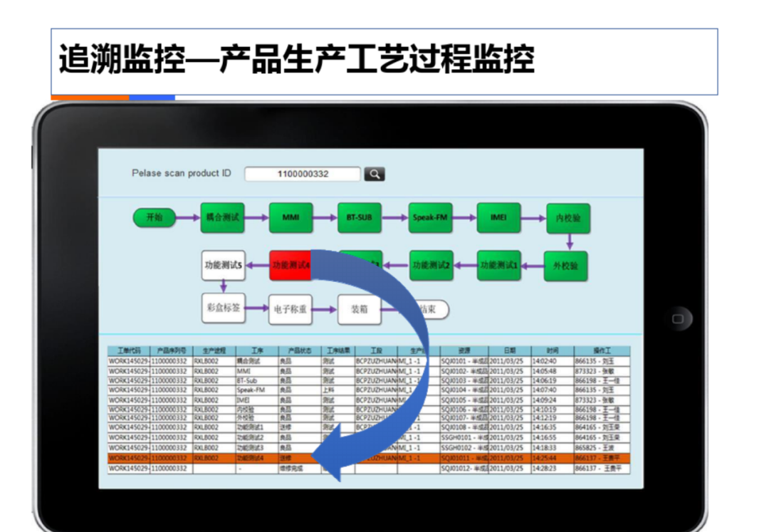Sort by 产品状态 column header

(300, 350)
